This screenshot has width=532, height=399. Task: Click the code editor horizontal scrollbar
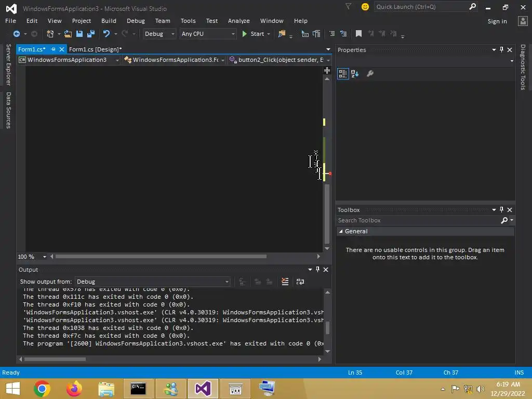161,257
